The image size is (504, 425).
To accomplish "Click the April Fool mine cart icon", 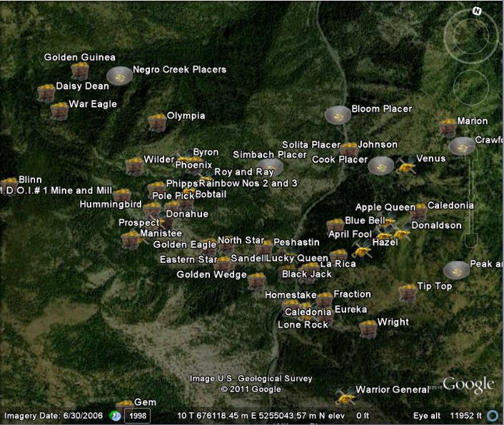I will click(336, 227).
